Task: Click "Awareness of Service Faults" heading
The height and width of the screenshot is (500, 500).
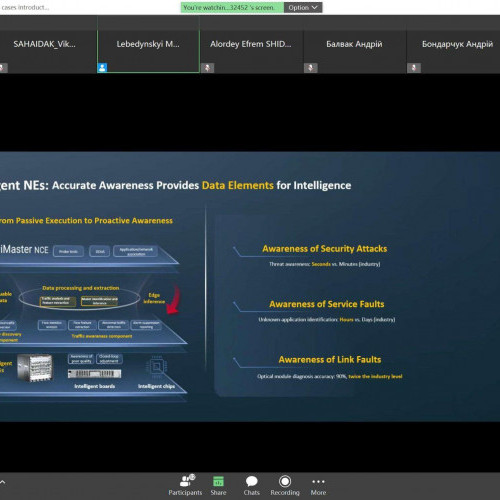Action: point(327,304)
